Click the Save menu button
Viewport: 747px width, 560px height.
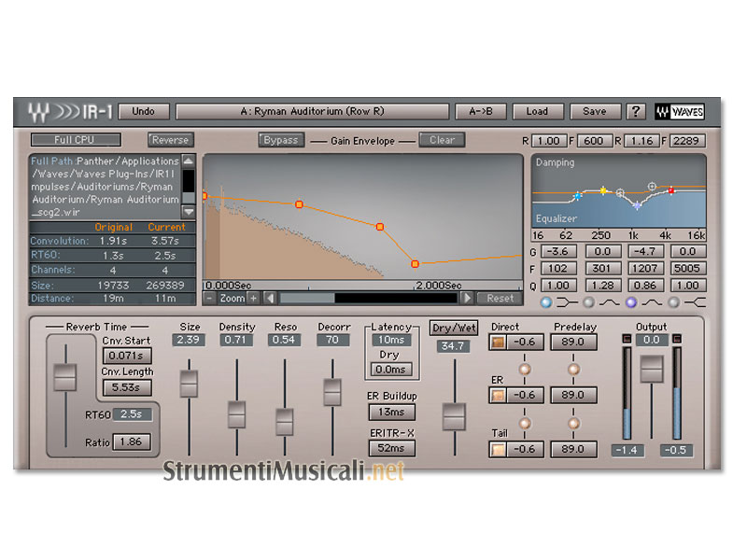[594, 111]
